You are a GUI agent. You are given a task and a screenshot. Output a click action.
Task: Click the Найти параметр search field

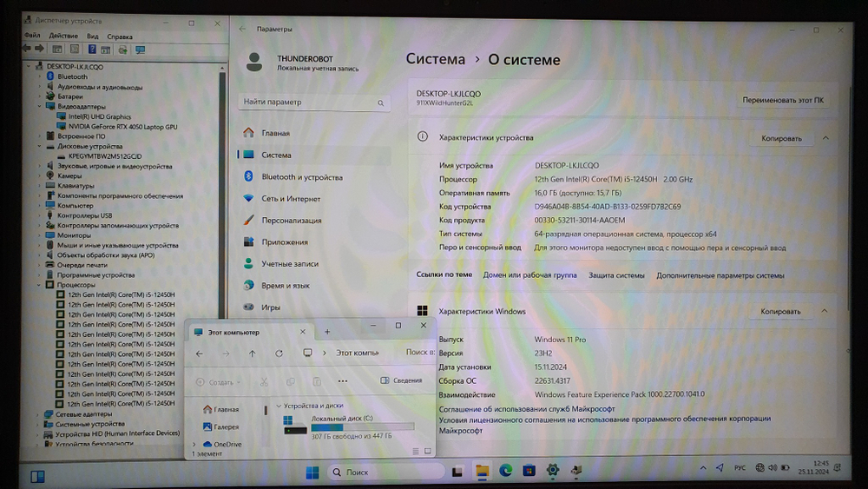click(x=314, y=102)
